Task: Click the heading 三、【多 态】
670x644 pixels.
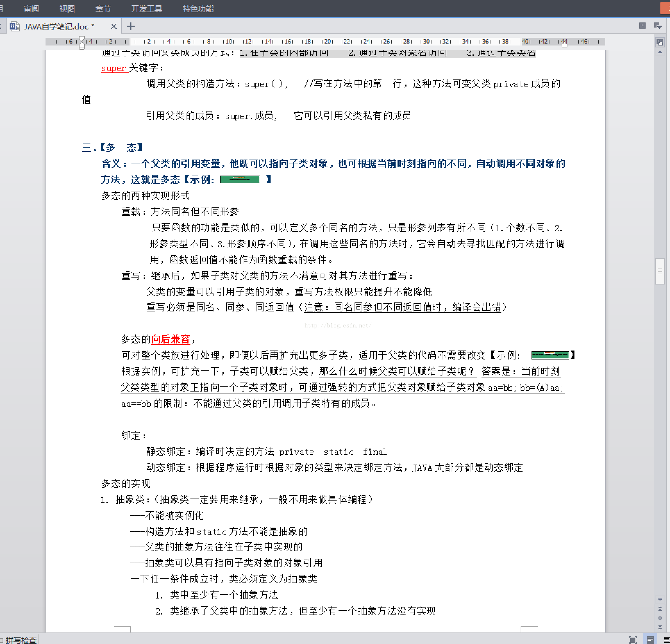Action: (x=112, y=148)
